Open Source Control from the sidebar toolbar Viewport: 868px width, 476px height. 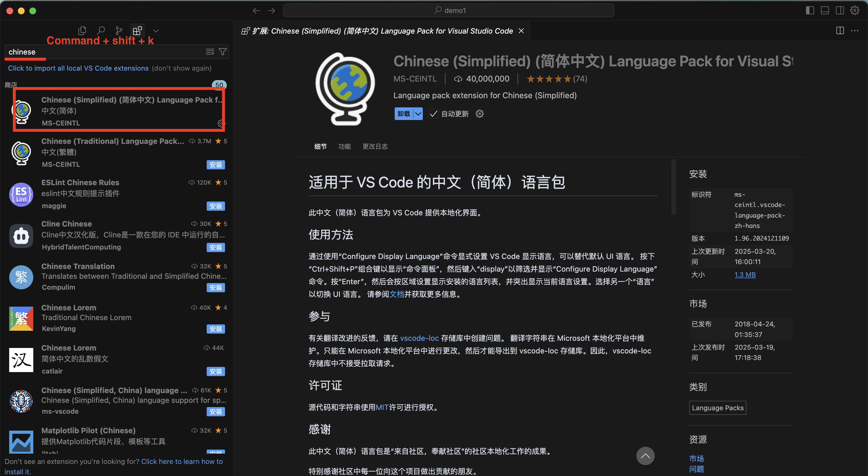tap(119, 31)
